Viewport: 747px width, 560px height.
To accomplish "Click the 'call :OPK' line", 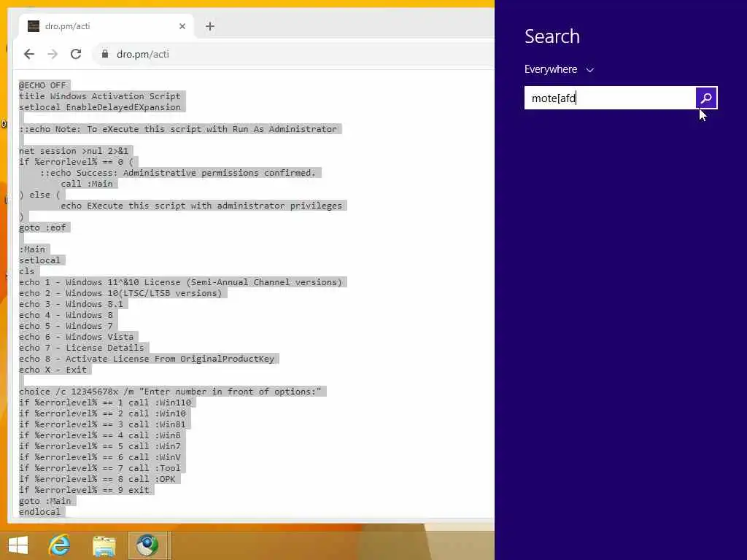I will pyautogui.click(x=97, y=480).
